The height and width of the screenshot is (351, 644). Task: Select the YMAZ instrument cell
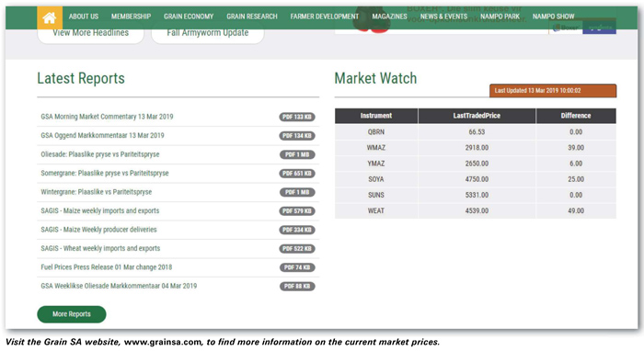tap(376, 164)
